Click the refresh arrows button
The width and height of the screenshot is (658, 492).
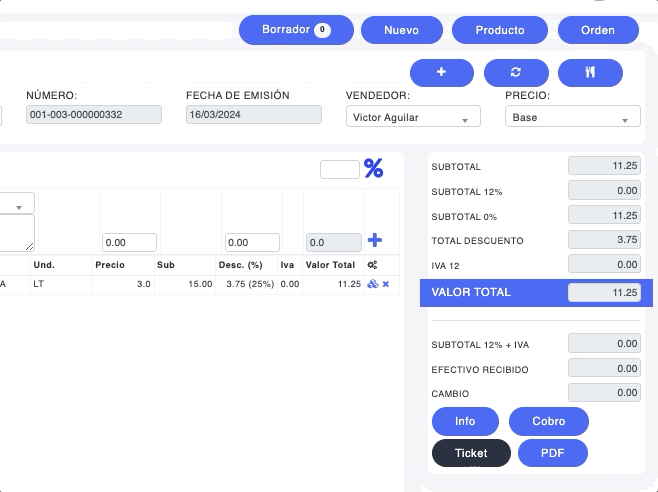click(x=516, y=73)
